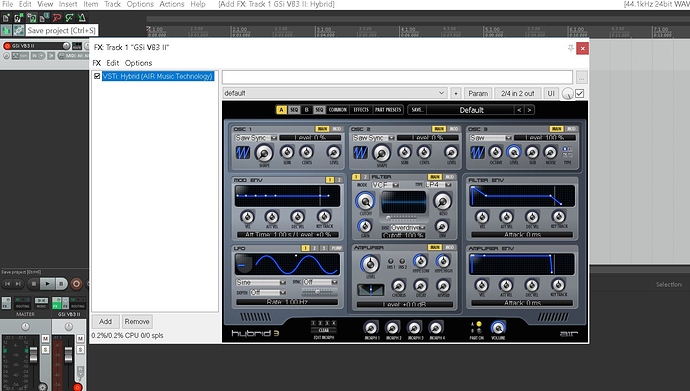This screenshot has width=690, height=391.
Task: Toggle Filter MAIN button
Action: point(435,177)
